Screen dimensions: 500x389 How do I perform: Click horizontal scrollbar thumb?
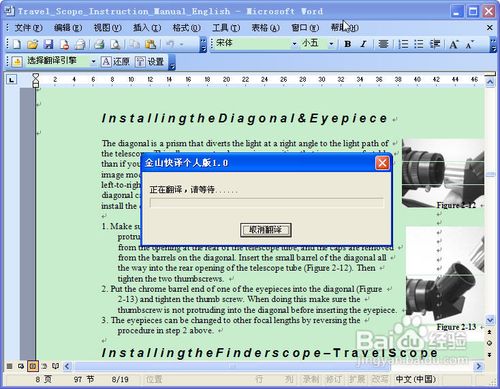(x=232, y=366)
